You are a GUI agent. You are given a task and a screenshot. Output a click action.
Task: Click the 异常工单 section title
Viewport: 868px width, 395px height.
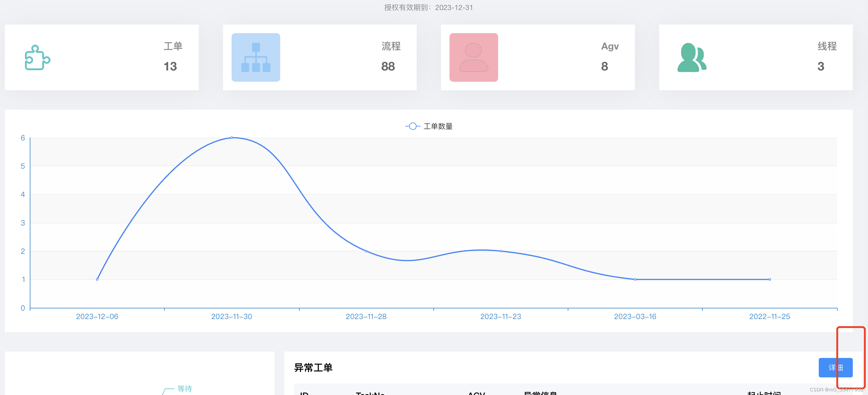[313, 367]
